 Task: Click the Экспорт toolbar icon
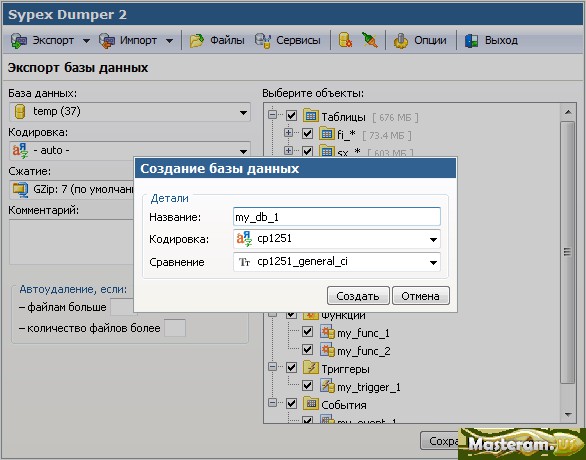click(x=19, y=40)
